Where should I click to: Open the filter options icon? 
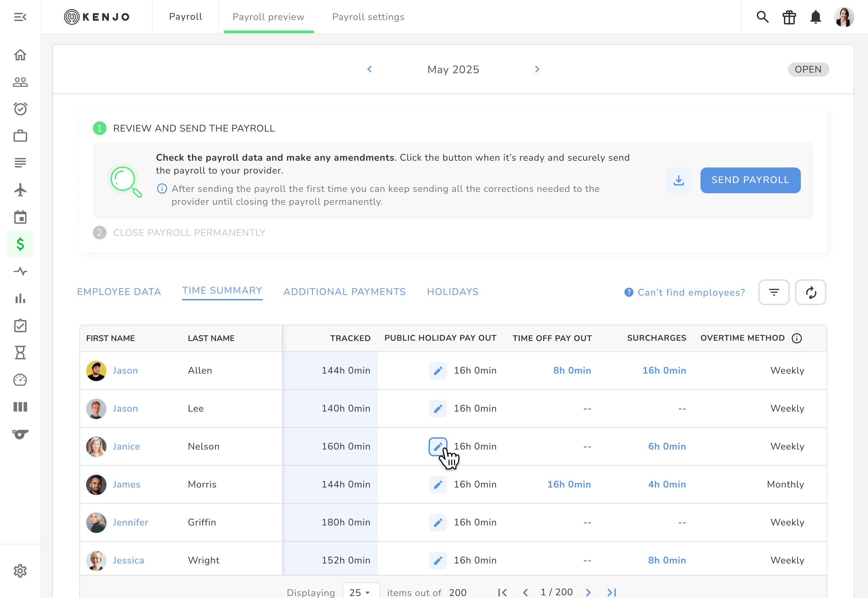click(x=773, y=292)
